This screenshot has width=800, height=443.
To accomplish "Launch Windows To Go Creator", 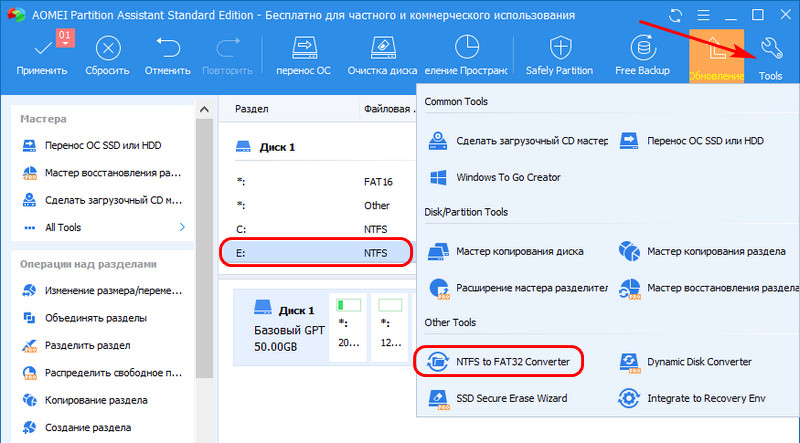I will pyautogui.click(x=494, y=178).
